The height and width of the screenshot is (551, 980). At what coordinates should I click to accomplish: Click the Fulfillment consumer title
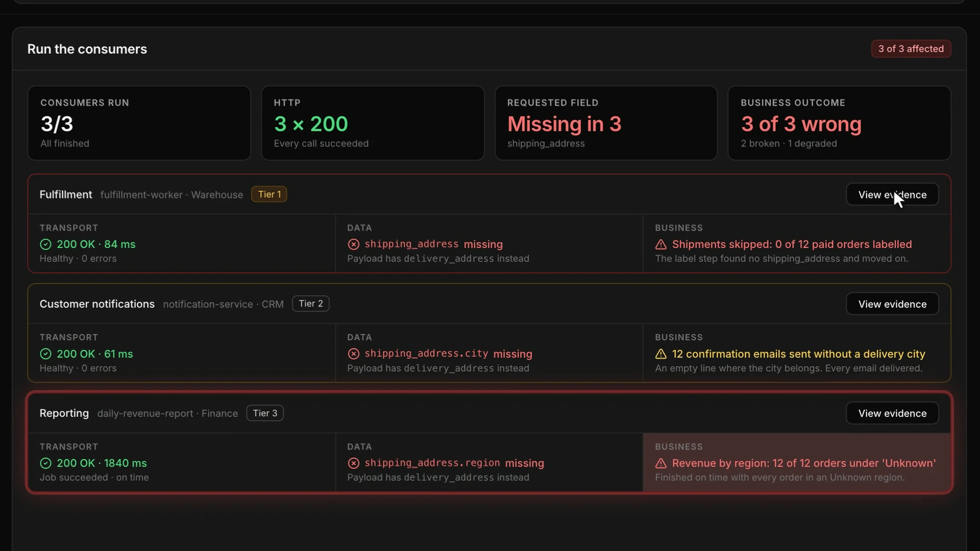66,194
